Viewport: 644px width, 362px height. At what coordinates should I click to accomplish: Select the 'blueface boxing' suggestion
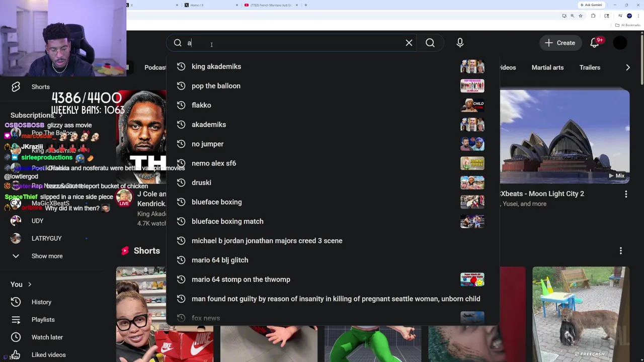(333, 202)
